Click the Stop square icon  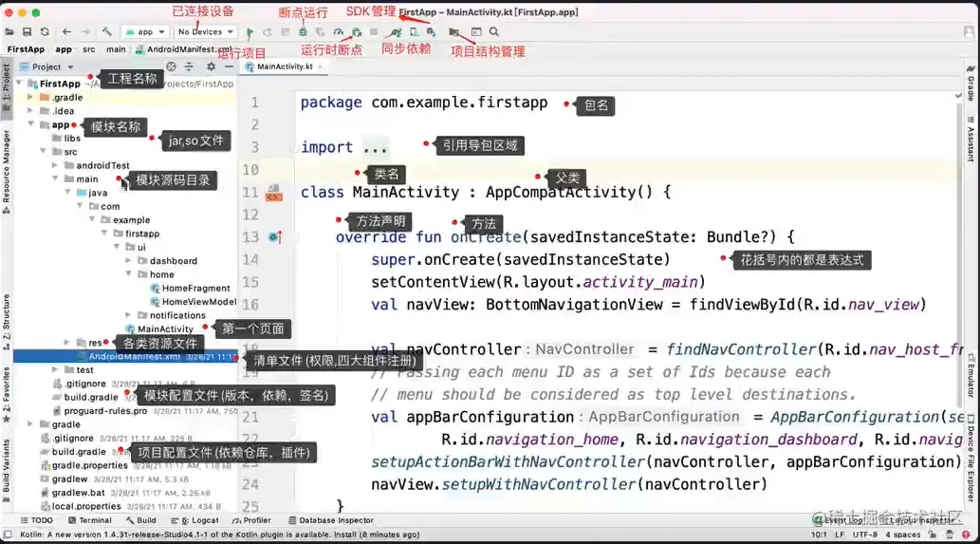[374, 32]
